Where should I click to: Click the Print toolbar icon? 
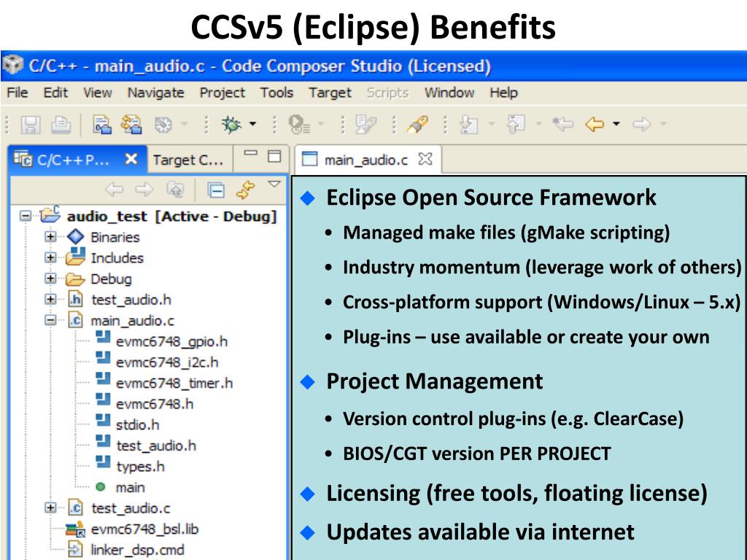(x=61, y=125)
